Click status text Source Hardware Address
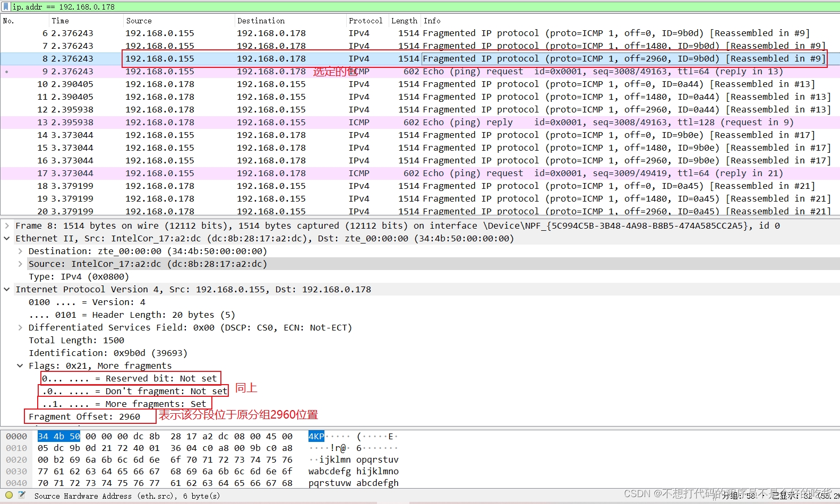Viewport: 840px width, 504px height. 127,496
